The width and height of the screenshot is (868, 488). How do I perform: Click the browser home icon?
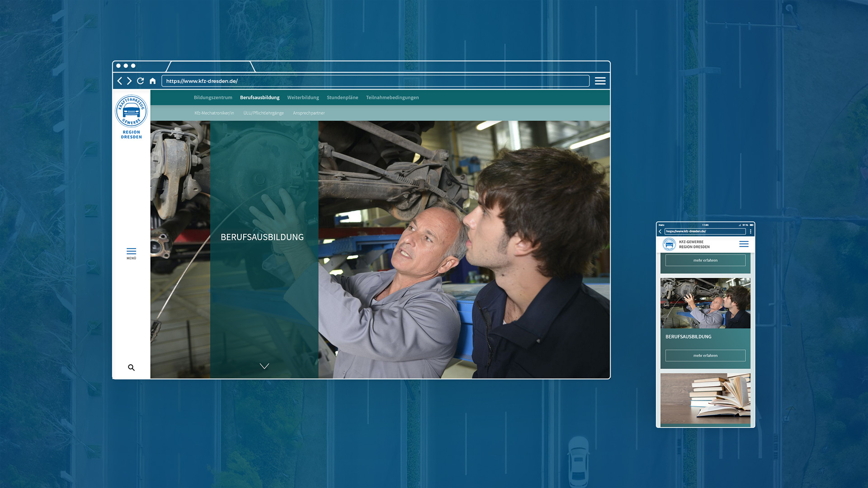153,81
